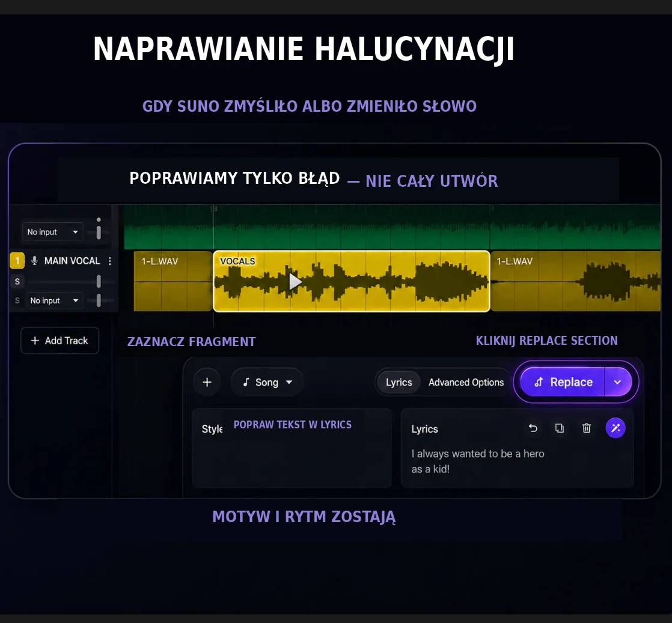Click the Style field
Viewport: 672px width, 623px height.
pyautogui.click(x=292, y=448)
